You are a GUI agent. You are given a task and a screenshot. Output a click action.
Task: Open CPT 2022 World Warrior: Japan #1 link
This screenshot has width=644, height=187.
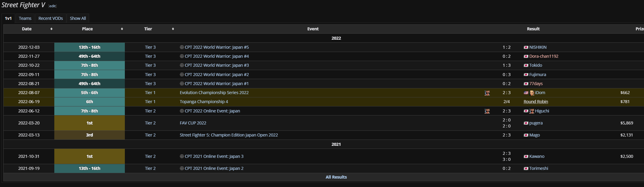click(217, 84)
